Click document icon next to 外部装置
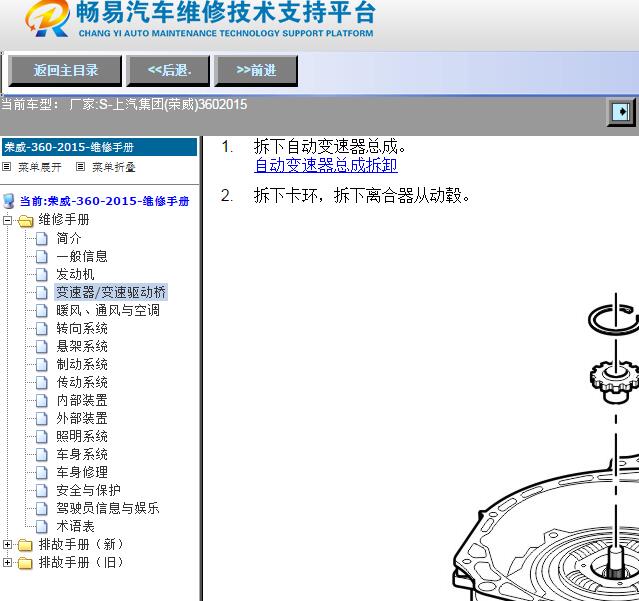639x601 pixels. 42,418
